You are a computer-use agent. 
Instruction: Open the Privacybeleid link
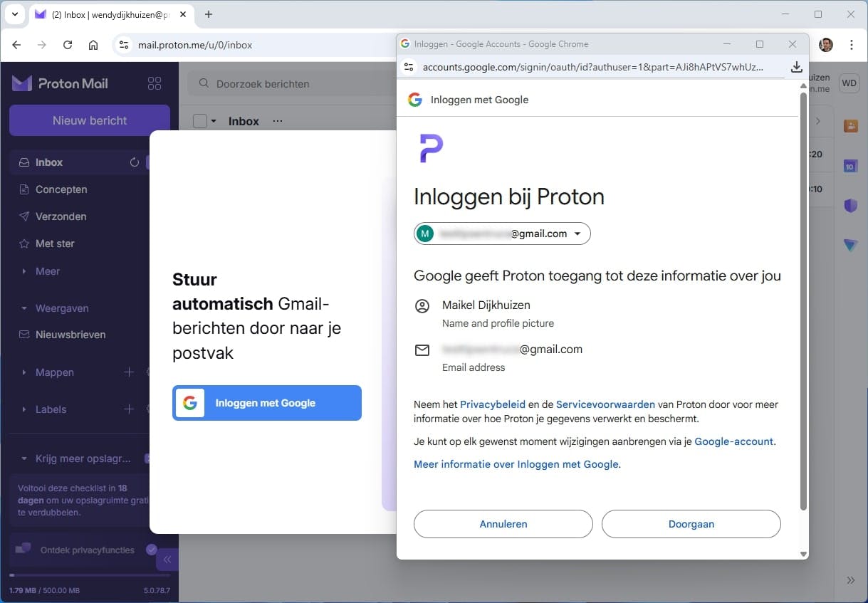(493, 404)
